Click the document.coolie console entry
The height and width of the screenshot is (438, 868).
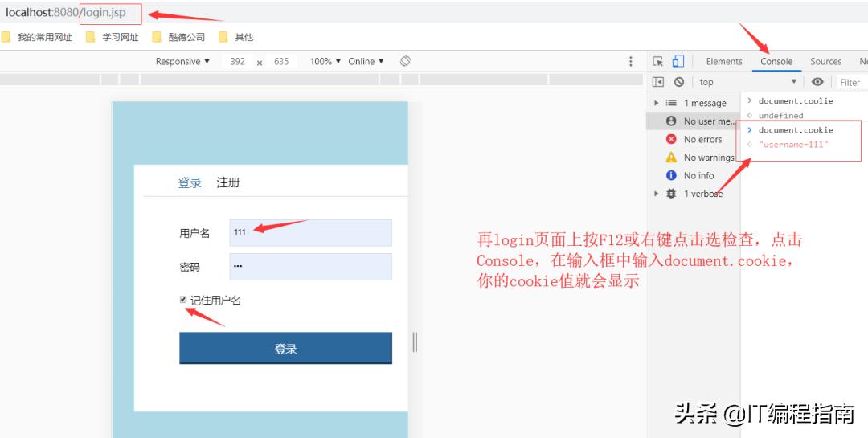tap(796, 100)
